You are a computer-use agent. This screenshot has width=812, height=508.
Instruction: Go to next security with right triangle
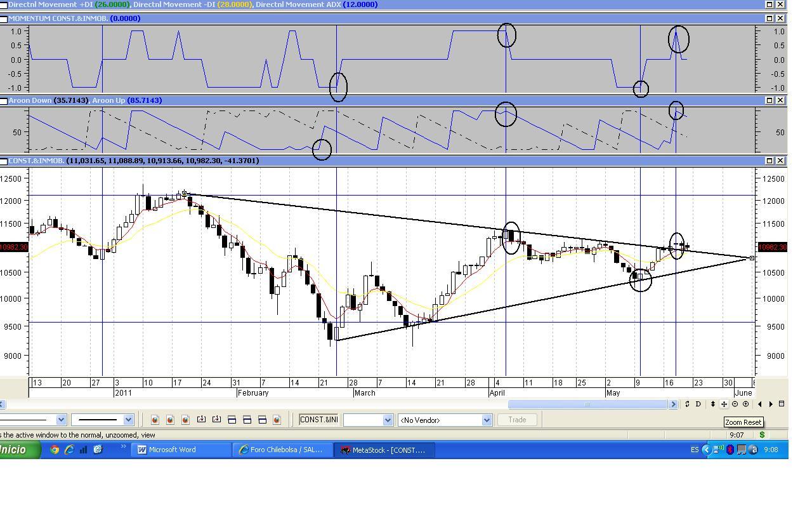click(x=771, y=404)
